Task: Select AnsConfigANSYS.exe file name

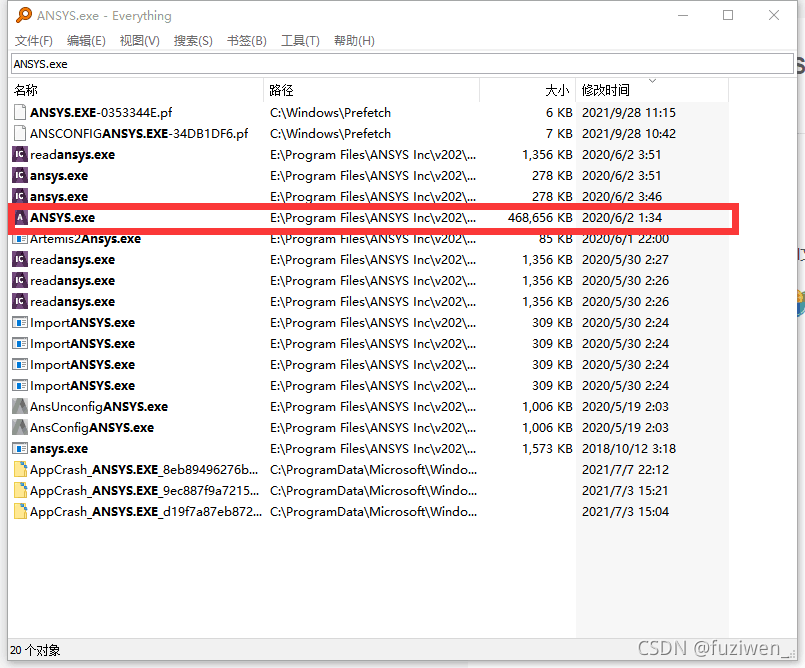Action: coord(92,427)
